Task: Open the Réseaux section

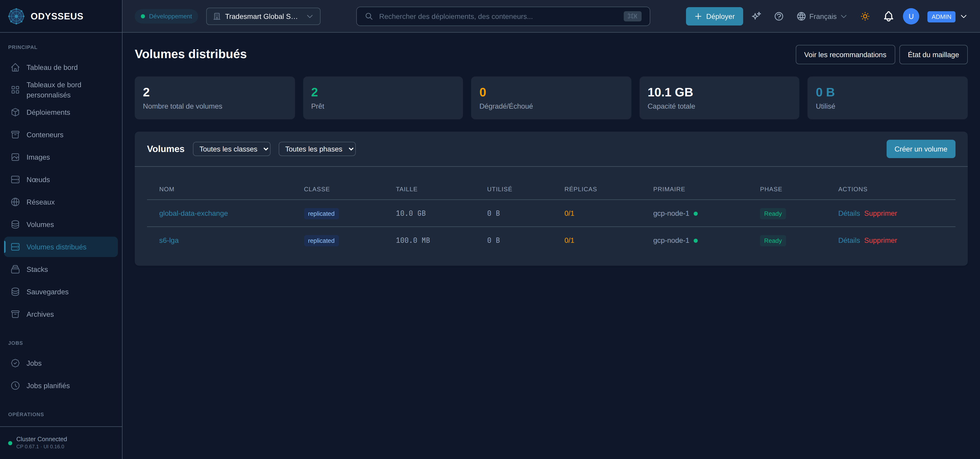Action: [x=61, y=202]
